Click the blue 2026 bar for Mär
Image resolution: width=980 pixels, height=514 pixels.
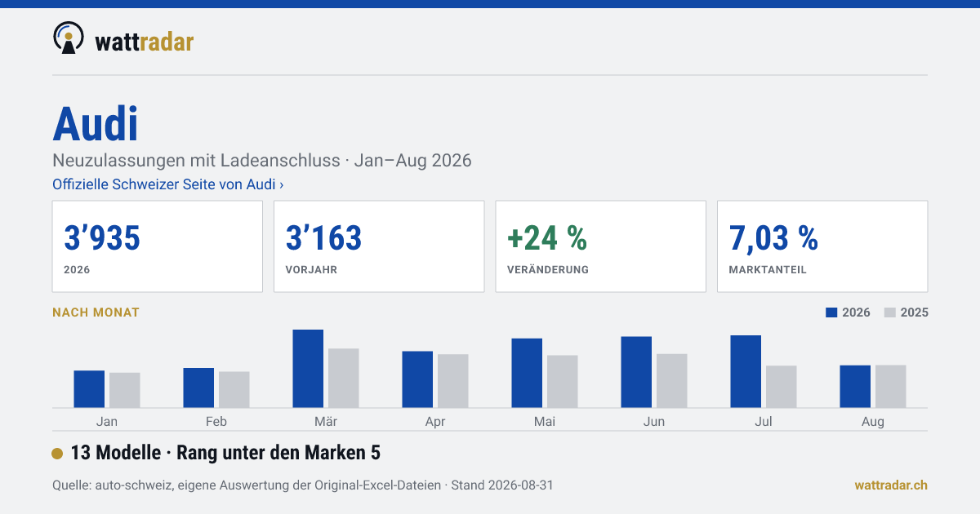click(308, 369)
